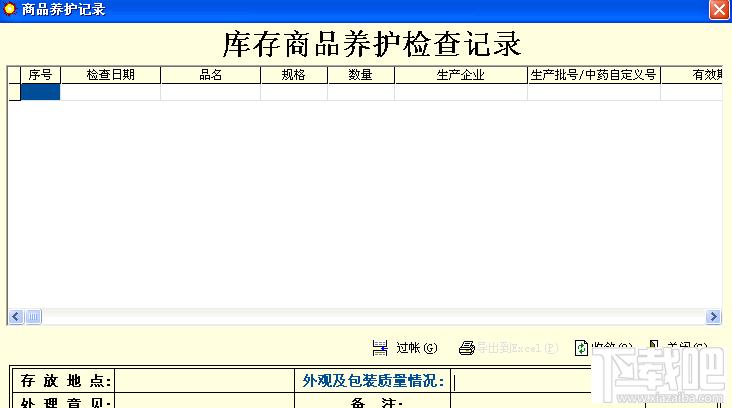The height and width of the screenshot is (408, 732).
Task: Click the 外观及包装质量情况 input field
Action: coord(521,381)
